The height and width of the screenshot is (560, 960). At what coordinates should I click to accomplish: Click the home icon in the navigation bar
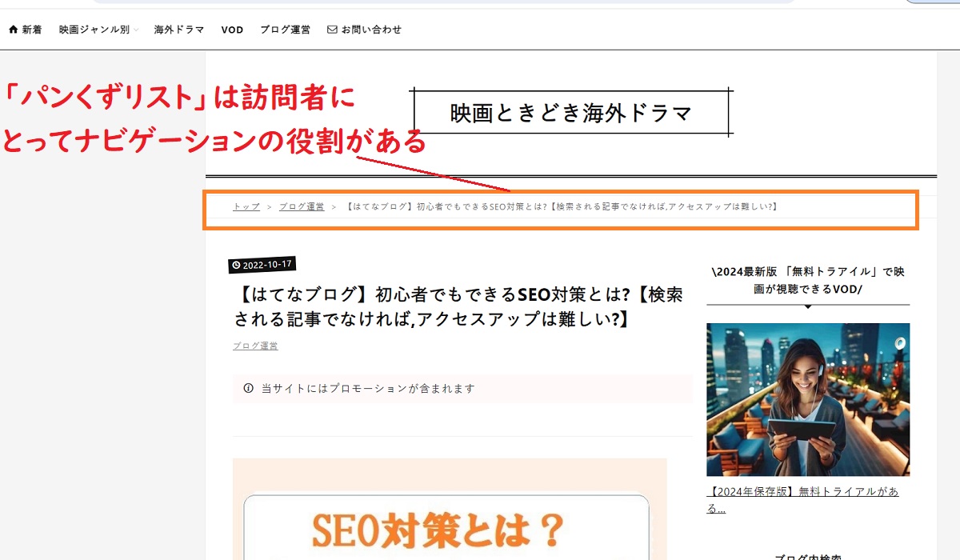tap(13, 30)
